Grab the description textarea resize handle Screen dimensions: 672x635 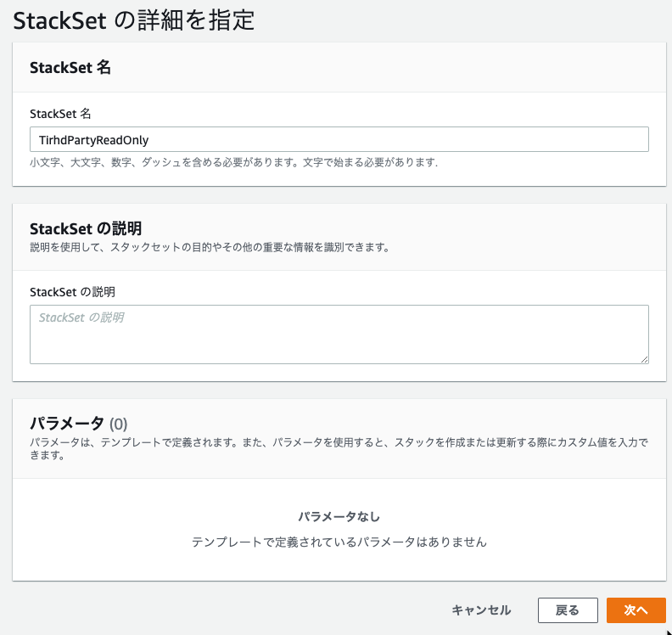[645, 360]
